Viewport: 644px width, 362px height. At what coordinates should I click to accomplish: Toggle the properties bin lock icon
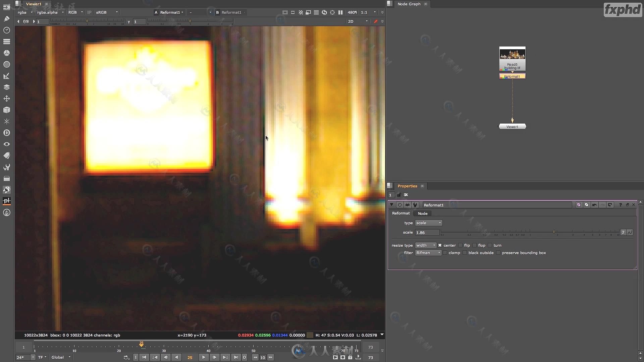coord(399,195)
